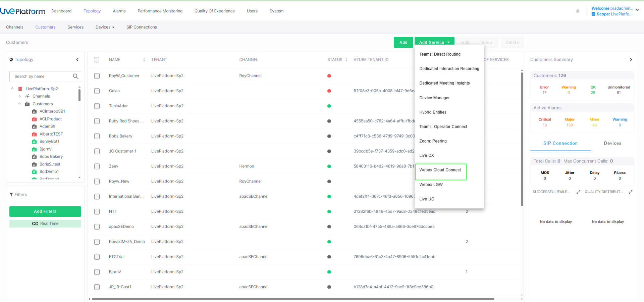
Task: Click the green status dot for Zeev
Action: pyautogui.click(x=329, y=166)
